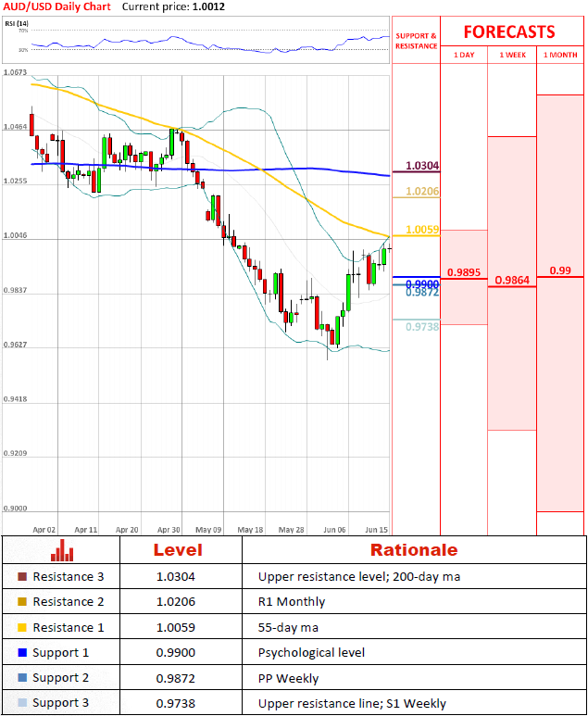The width and height of the screenshot is (588, 716).
Task: Click the Level column header
Action: coord(178,550)
